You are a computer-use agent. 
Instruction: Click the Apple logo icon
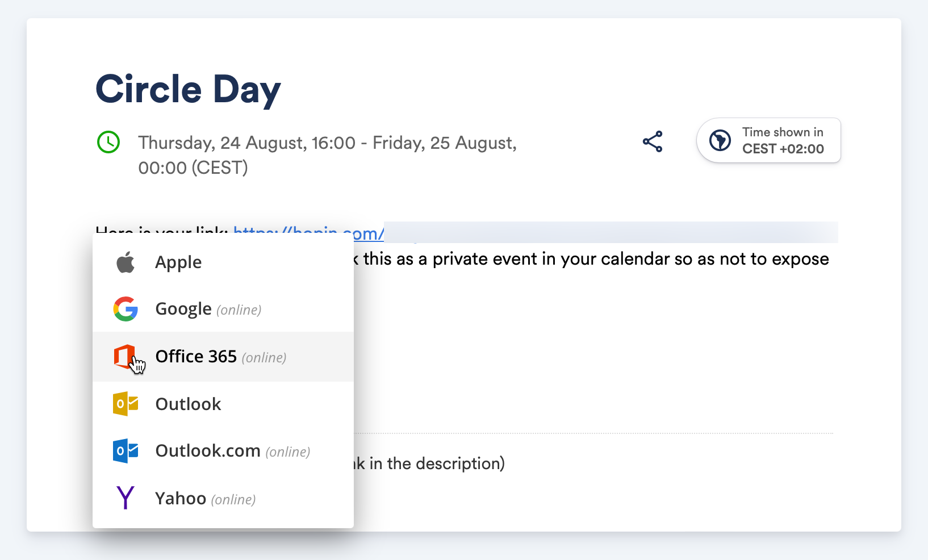(126, 262)
